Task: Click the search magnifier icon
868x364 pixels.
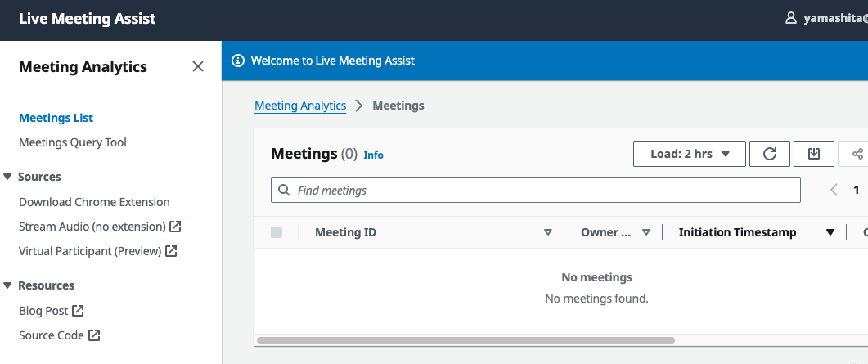Action: tap(284, 191)
